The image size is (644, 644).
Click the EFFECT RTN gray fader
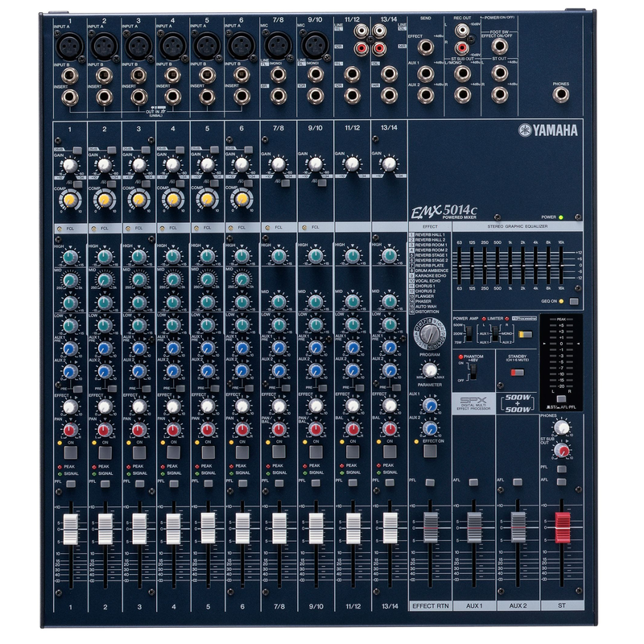(x=430, y=528)
